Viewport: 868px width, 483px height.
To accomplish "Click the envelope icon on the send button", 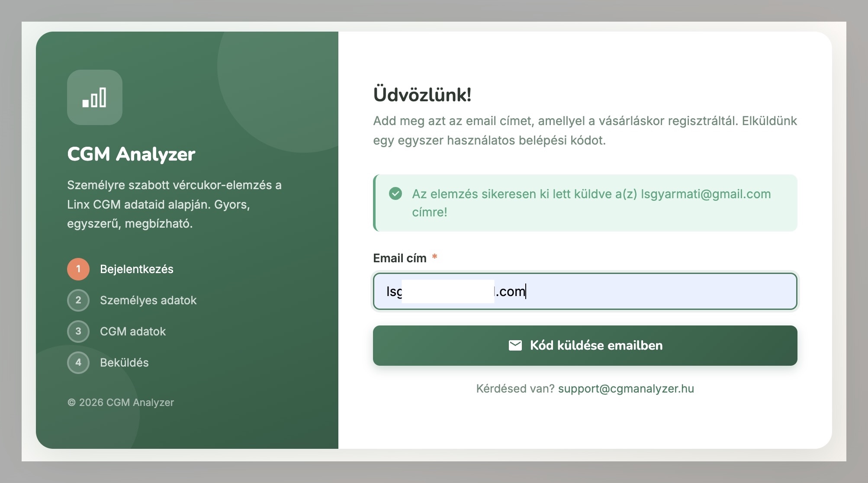I will tap(515, 345).
